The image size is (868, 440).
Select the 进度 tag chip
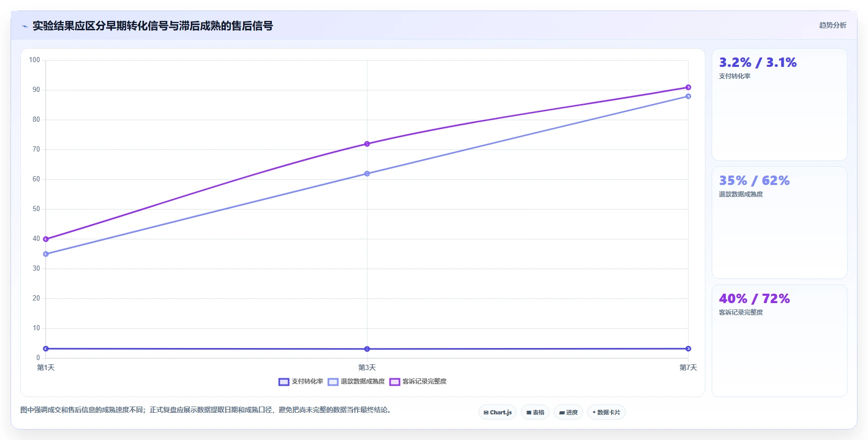[x=568, y=412]
